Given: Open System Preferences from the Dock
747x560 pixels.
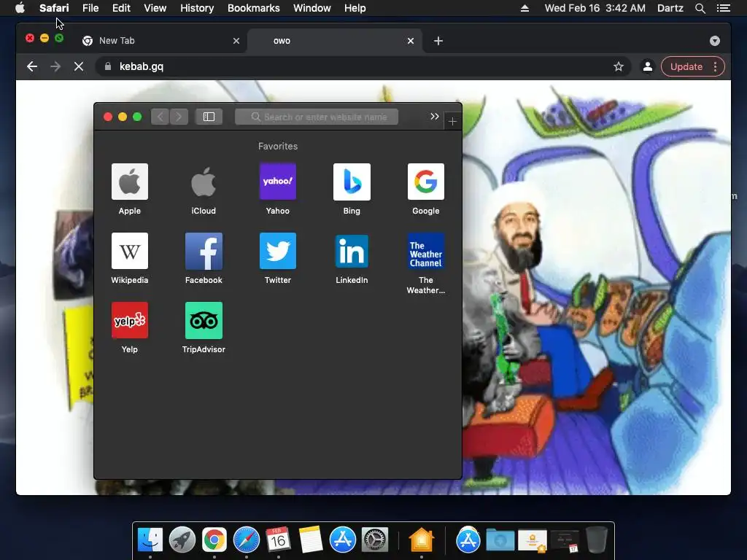Looking at the screenshot, I should 375,540.
